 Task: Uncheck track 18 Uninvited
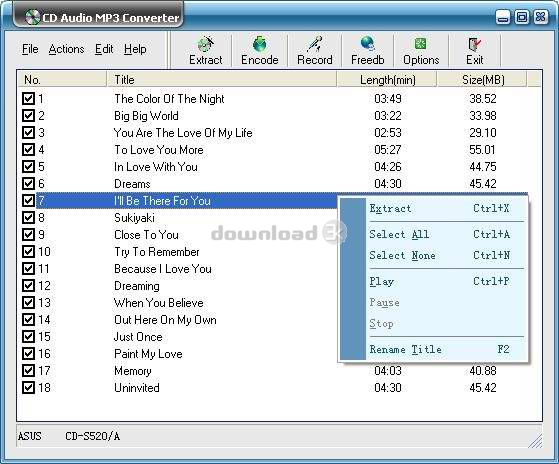point(29,387)
